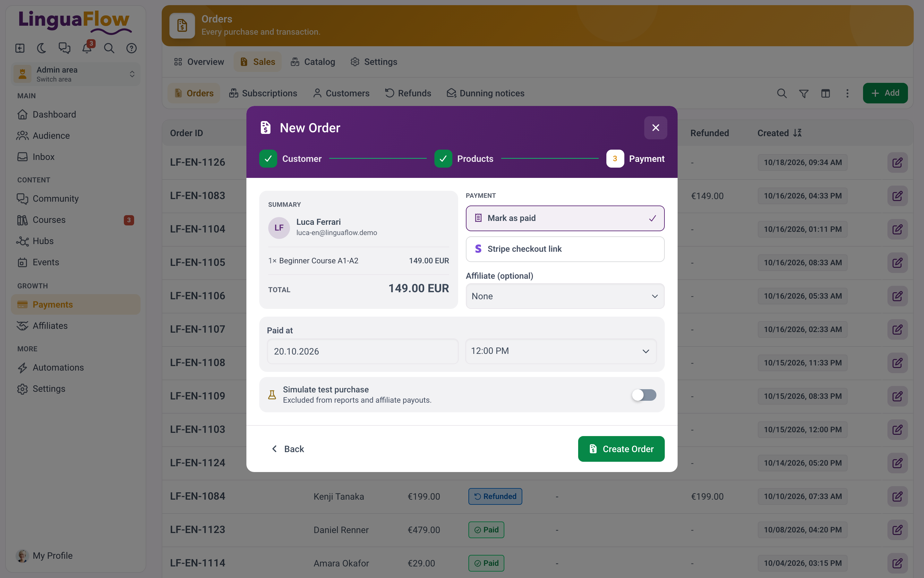Expand the Admin area switcher
Image resolution: width=924 pixels, height=578 pixels.
click(76, 74)
